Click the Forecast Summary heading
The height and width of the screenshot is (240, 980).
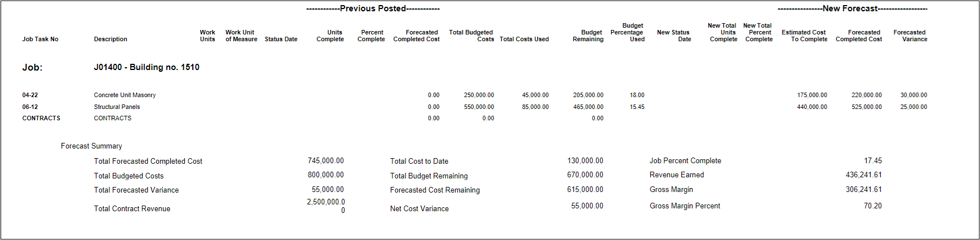[91, 146]
